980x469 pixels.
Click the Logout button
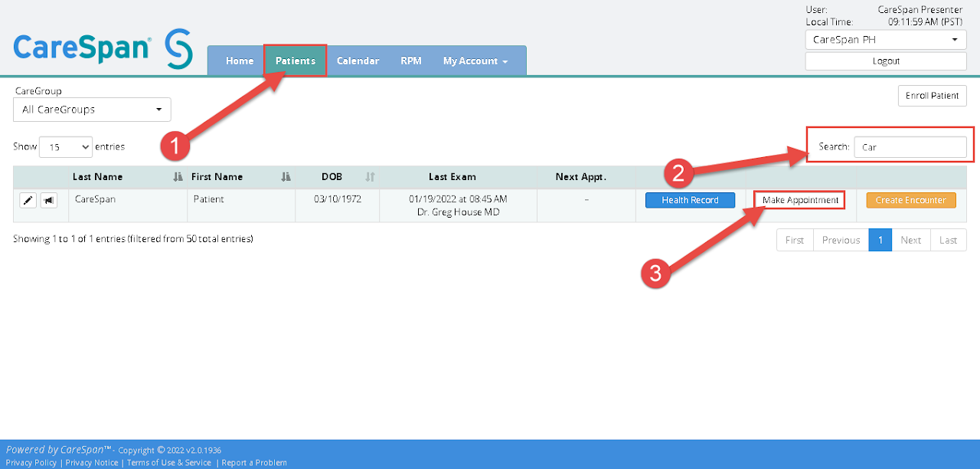point(886,61)
